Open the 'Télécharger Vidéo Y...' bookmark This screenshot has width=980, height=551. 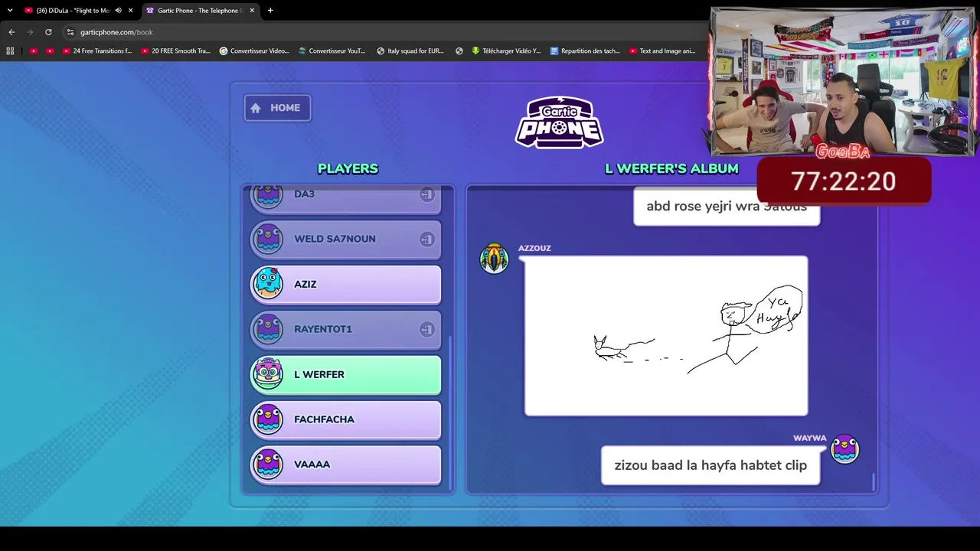click(x=506, y=51)
